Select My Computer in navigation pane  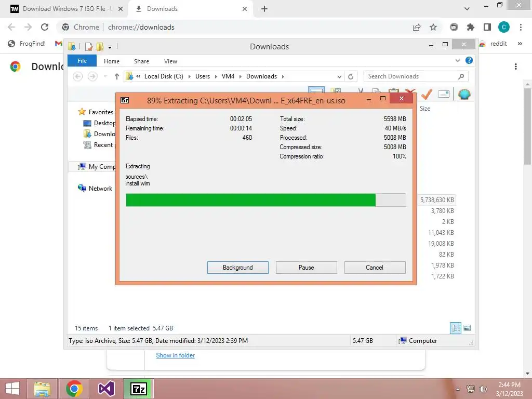[x=97, y=167]
